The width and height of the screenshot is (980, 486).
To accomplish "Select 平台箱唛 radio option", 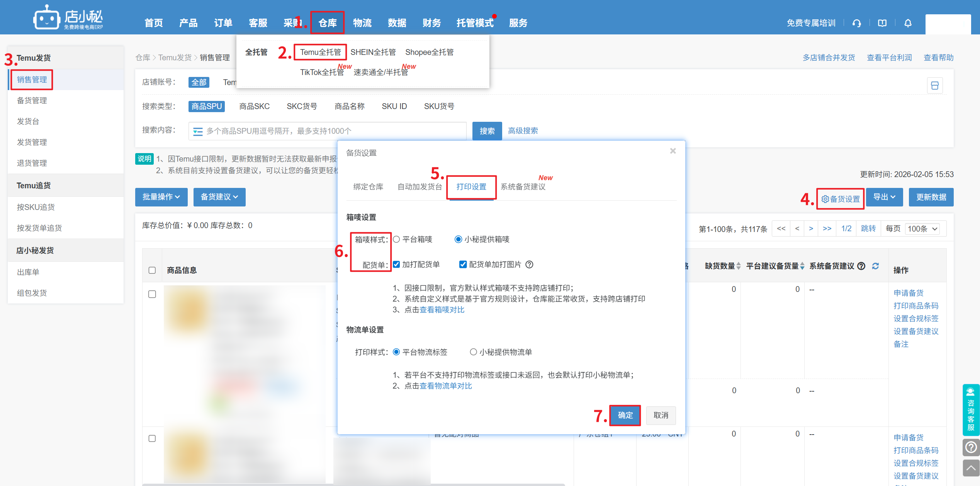I will [x=396, y=239].
